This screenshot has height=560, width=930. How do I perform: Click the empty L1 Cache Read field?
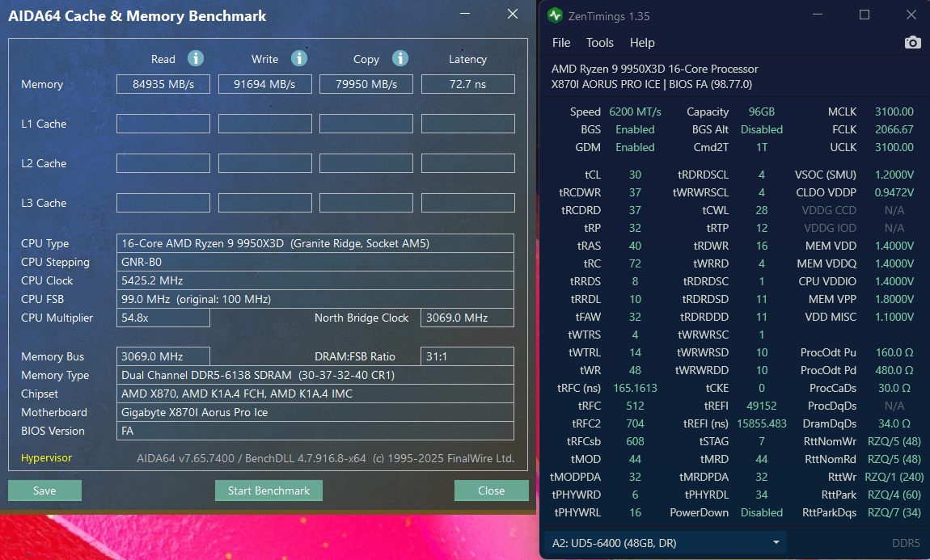(163, 124)
